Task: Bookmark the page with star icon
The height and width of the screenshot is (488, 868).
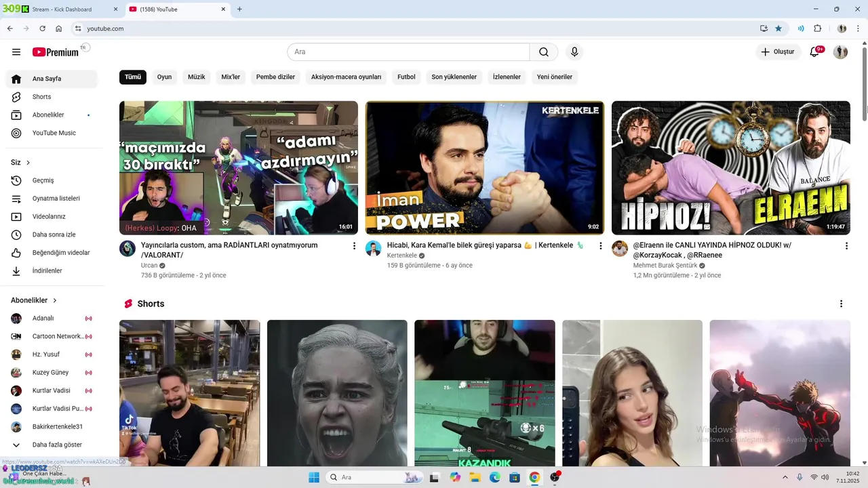Action: tap(778, 28)
